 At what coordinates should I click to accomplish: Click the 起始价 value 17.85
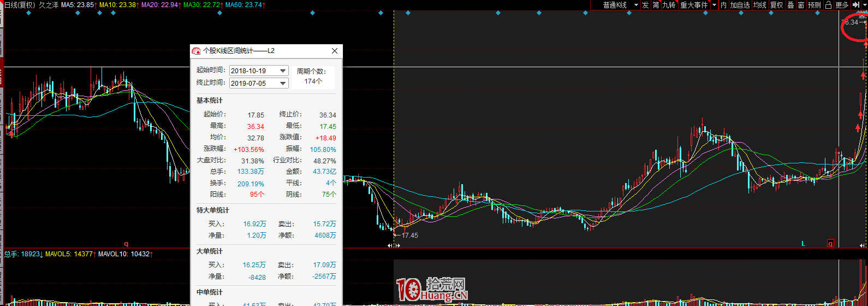pos(255,115)
